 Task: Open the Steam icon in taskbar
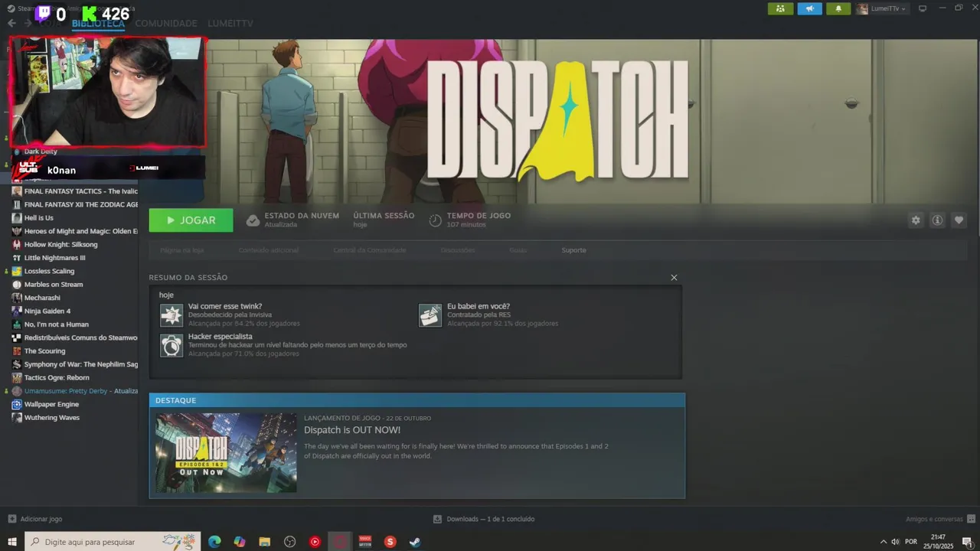tap(414, 542)
